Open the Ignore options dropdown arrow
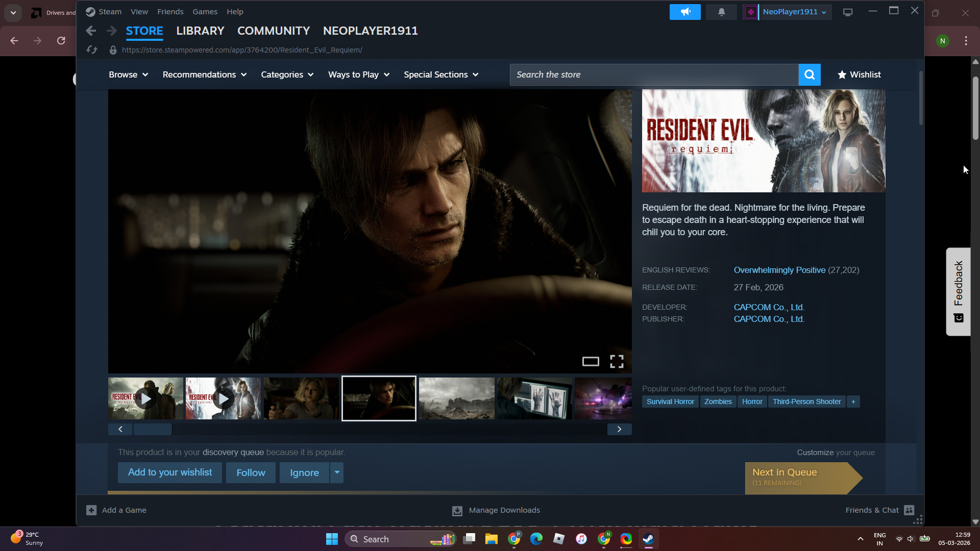The image size is (980, 551). [337, 472]
